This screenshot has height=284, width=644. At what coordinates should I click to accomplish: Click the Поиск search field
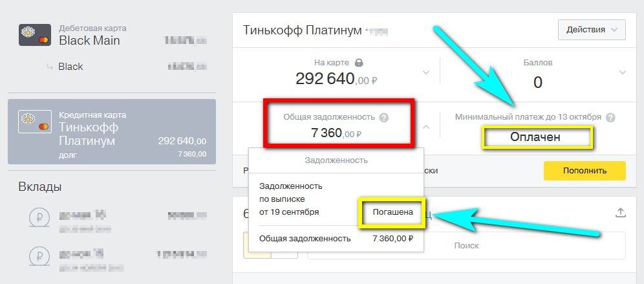(466, 246)
